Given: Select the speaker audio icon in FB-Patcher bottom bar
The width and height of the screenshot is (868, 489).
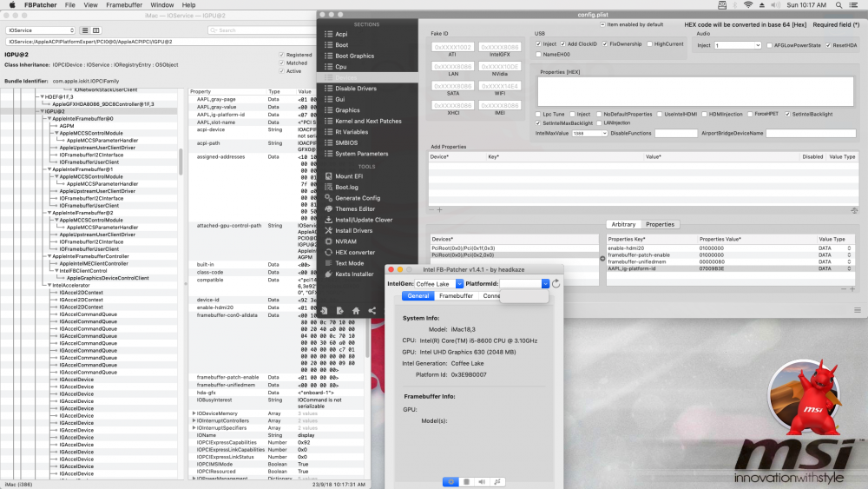Looking at the screenshot, I should tap(482, 482).
